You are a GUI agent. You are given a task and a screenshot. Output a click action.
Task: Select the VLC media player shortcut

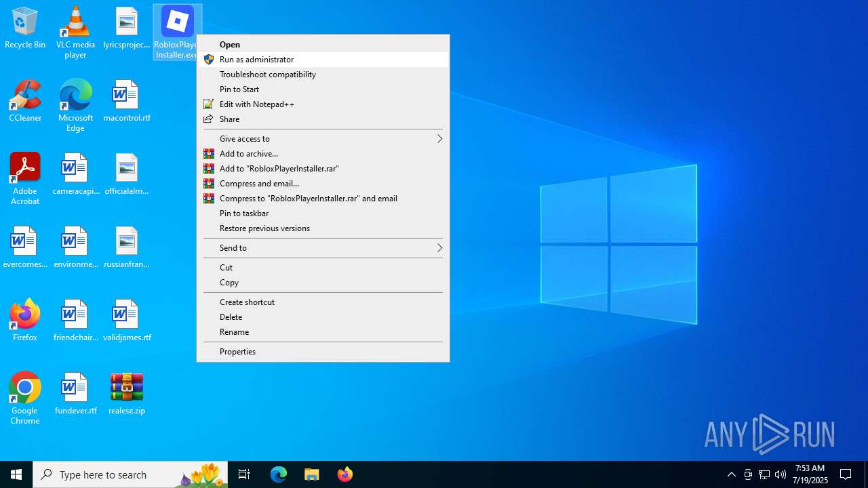tap(75, 32)
